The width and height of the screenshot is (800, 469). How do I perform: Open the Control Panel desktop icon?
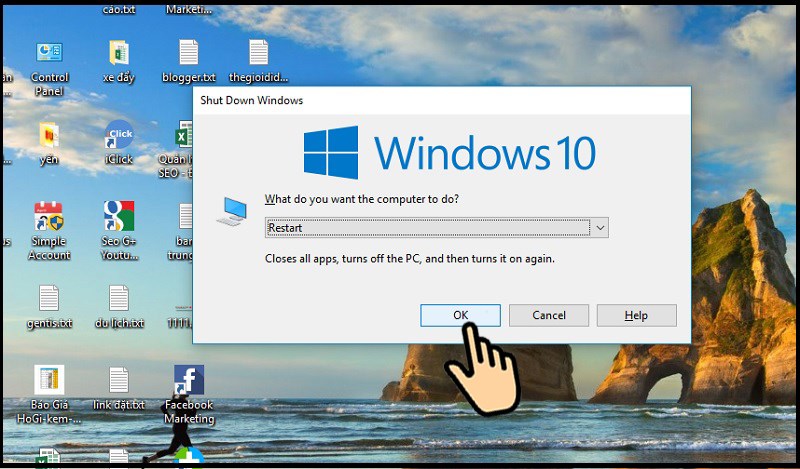point(49,53)
